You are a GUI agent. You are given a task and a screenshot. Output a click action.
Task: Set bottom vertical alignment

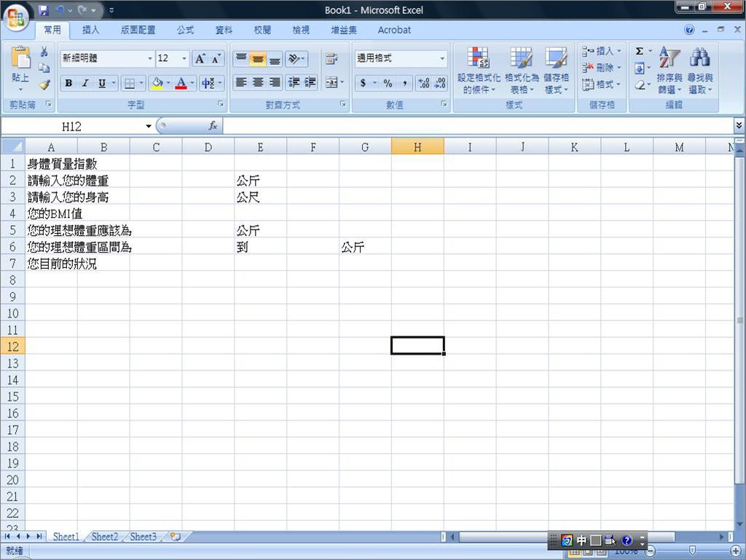coord(275,58)
